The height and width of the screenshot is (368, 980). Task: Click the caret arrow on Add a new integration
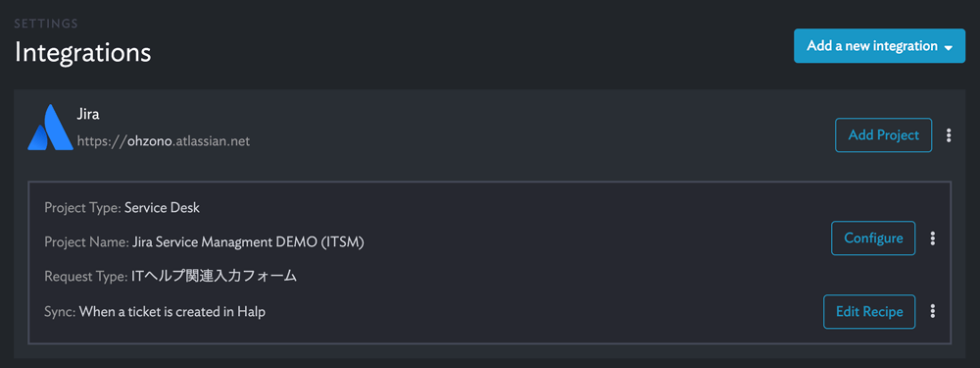948,47
